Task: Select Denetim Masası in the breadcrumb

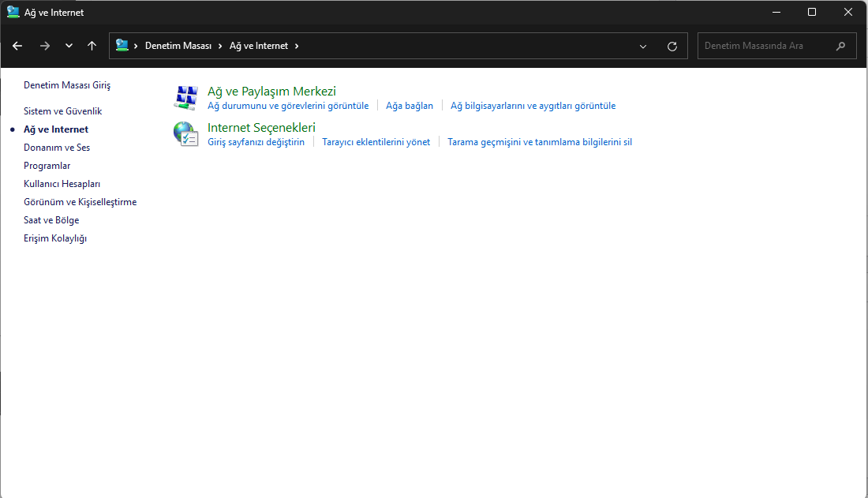Action: [178, 46]
